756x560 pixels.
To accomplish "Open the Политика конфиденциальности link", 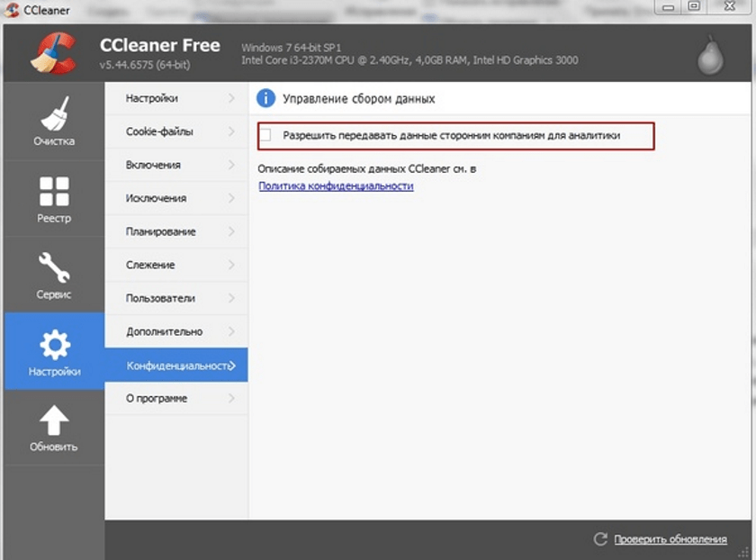I will point(336,185).
